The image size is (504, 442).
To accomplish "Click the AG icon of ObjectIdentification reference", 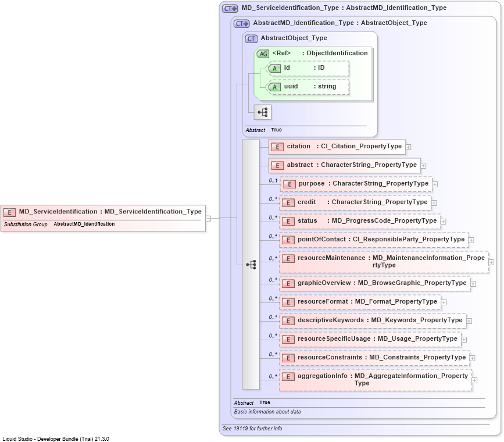I will [x=263, y=54].
